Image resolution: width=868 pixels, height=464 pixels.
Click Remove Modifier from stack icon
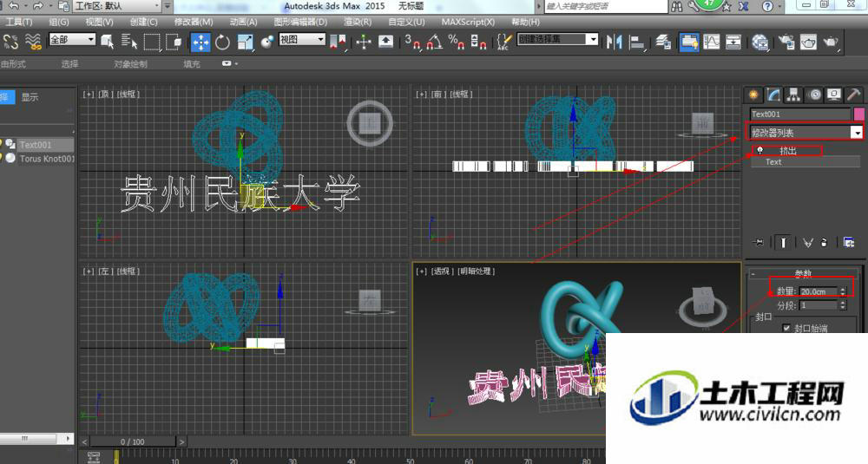(x=824, y=242)
